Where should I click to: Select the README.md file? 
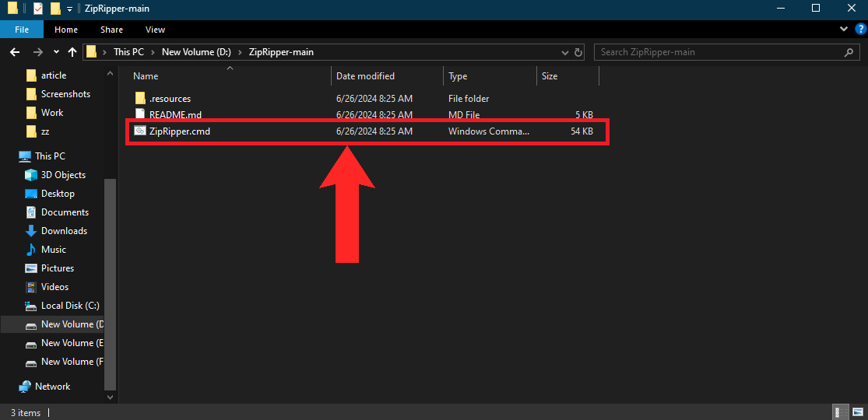tap(175, 114)
